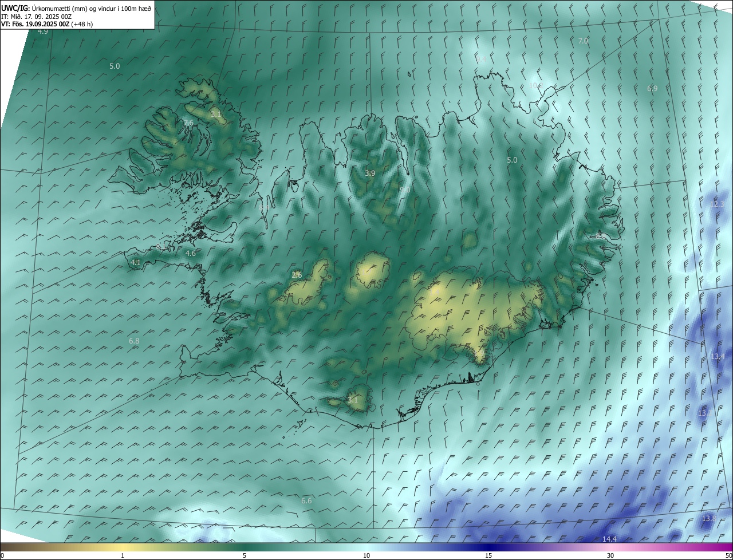The image size is (733, 560).
Task: Click the 10.2 value near the northeast coast
Action: [x=535, y=86]
